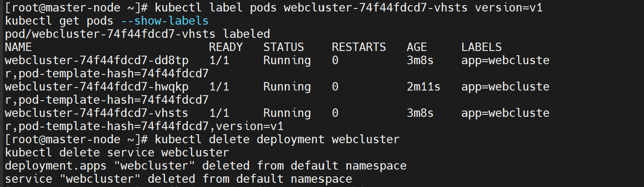
Task: Click the LABELS column header
Action: pos(482,47)
